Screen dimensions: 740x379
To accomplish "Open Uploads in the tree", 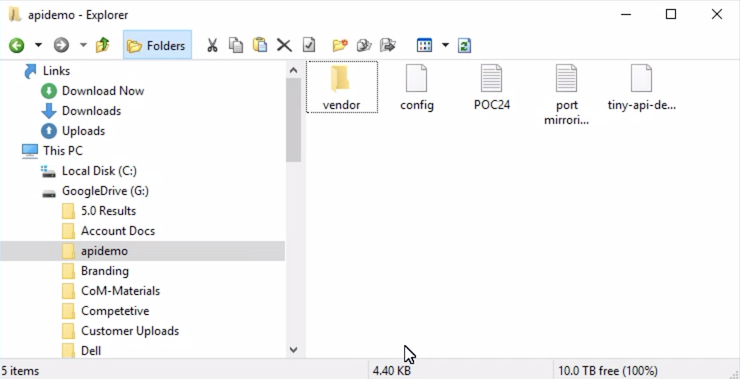I will tap(83, 131).
